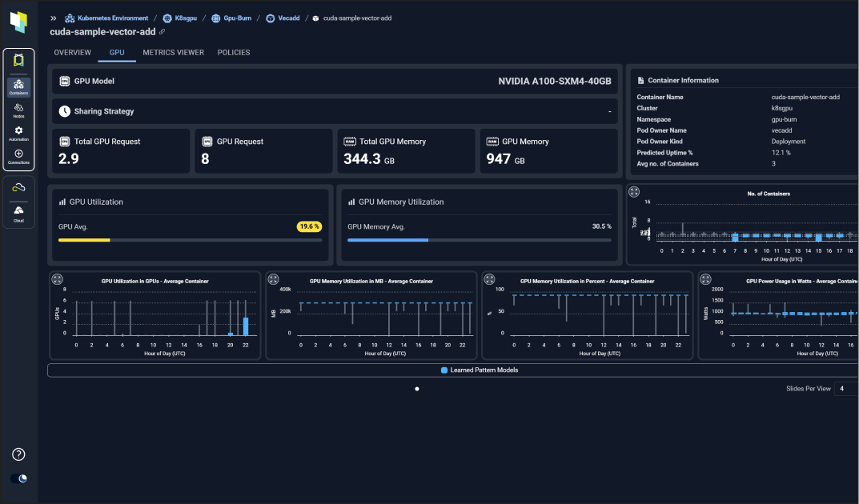This screenshot has height=504, width=859.
Task: Open the Policies tab
Action: pyautogui.click(x=234, y=53)
